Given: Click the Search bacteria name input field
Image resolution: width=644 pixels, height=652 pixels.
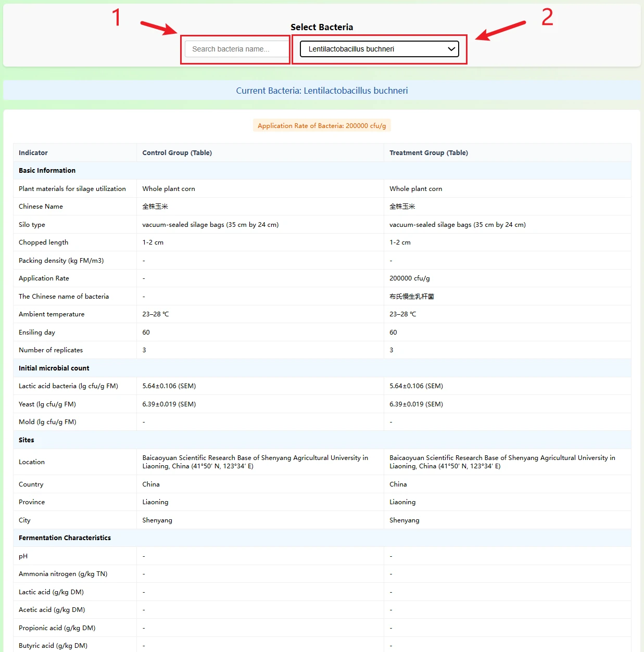Looking at the screenshot, I should pyautogui.click(x=236, y=49).
